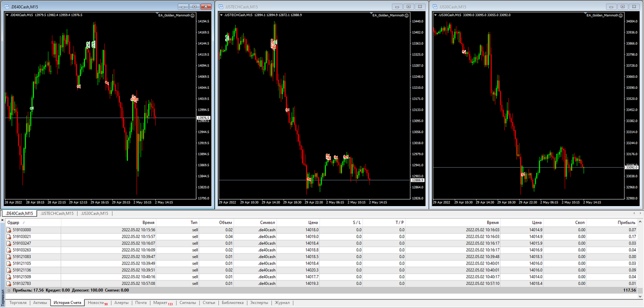Open the Статьи tab
This screenshot has height=308, width=644.
pyautogui.click(x=209, y=303)
